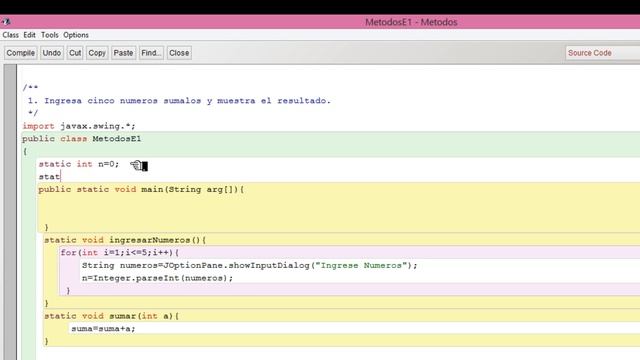Open the Source Code view dropdown
This screenshot has width=640, height=360.
tap(602, 53)
